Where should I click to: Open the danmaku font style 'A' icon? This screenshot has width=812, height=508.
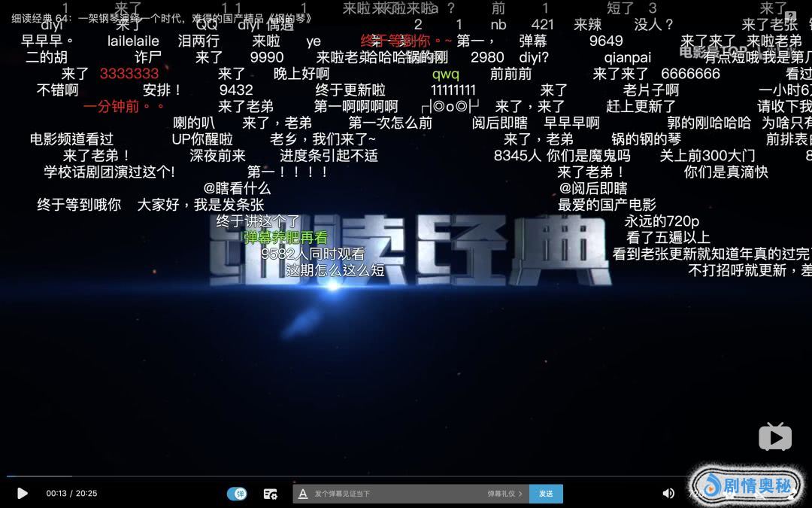pyautogui.click(x=303, y=494)
